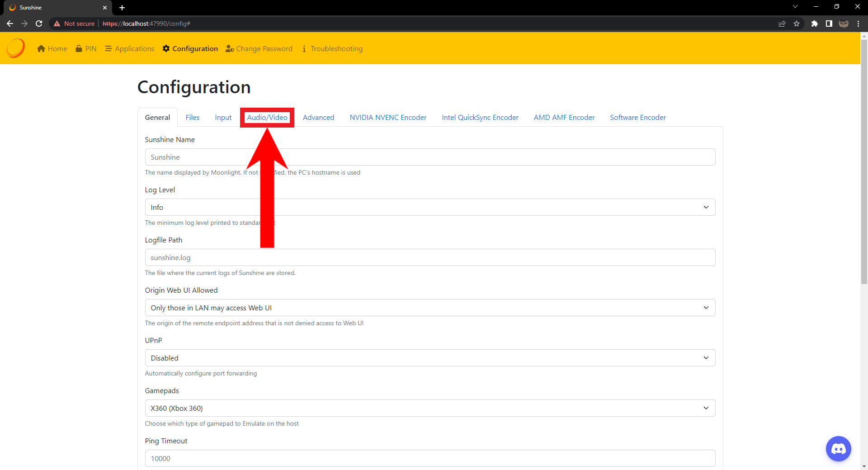Open a new browser tab
The width and height of the screenshot is (868, 470).
[x=122, y=8]
